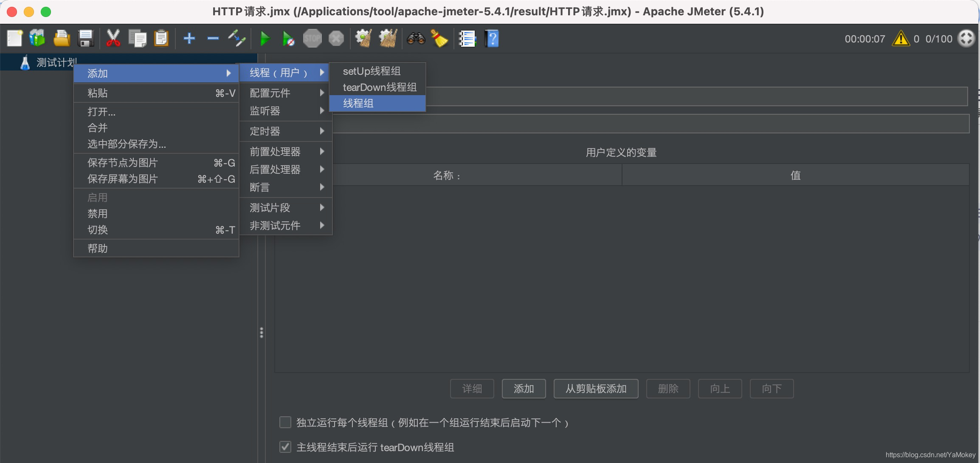The width and height of the screenshot is (980, 463).
Task: Click the 值 column header
Action: (x=796, y=175)
